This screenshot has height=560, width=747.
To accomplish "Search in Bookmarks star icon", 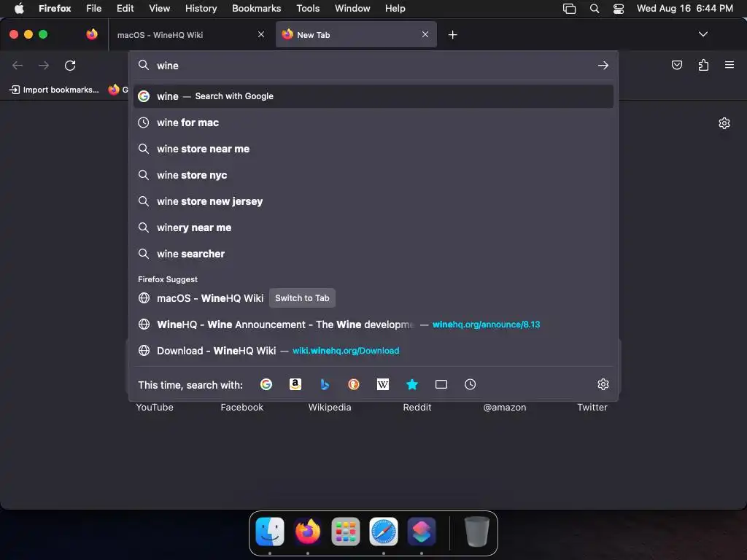I will [412, 384].
